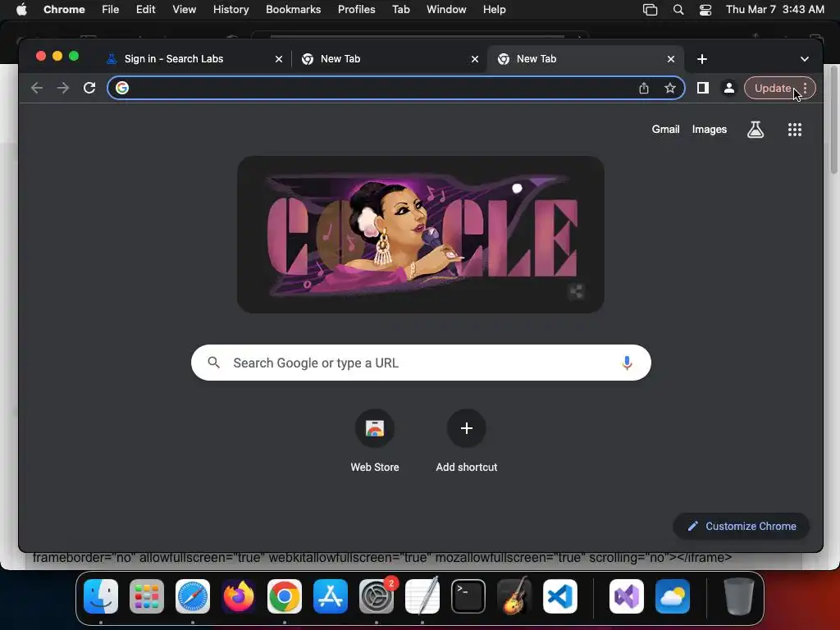Start voice search with microphone
Screen dimensions: 840x630
coord(627,363)
